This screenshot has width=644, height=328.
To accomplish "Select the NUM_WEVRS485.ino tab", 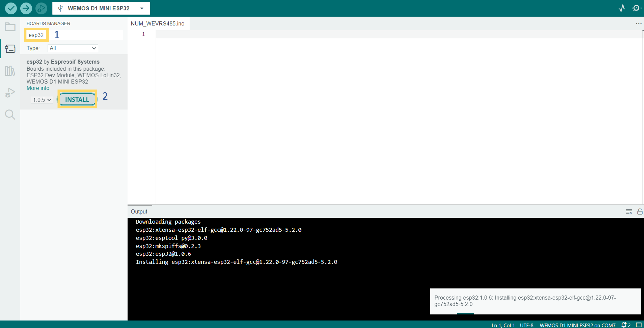I will [x=157, y=24].
